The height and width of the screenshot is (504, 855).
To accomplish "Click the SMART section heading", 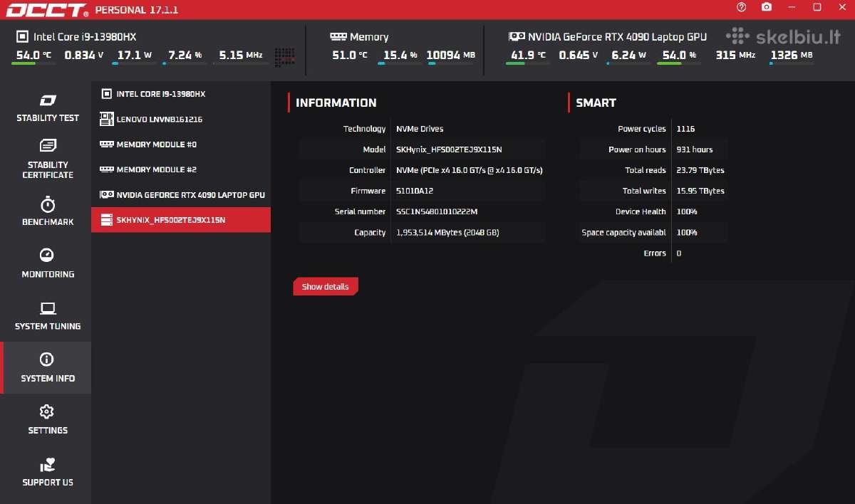I will (596, 103).
